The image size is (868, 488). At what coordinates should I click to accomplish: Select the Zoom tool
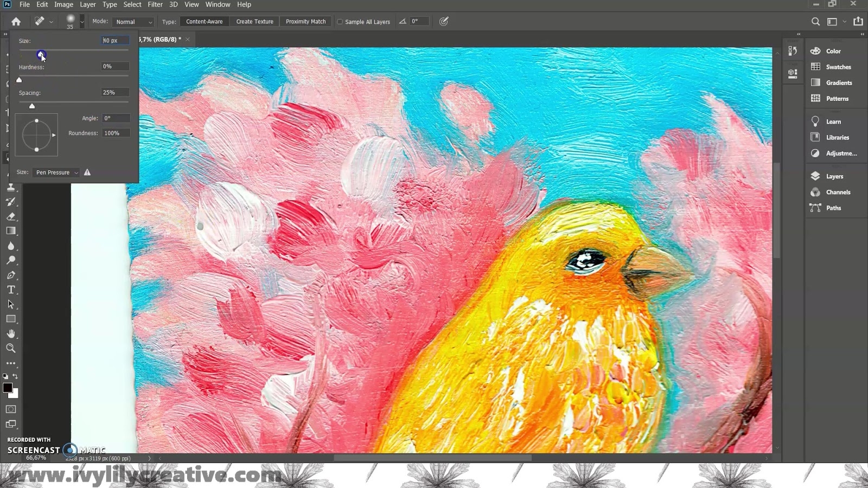pyautogui.click(x=11, y=348)
